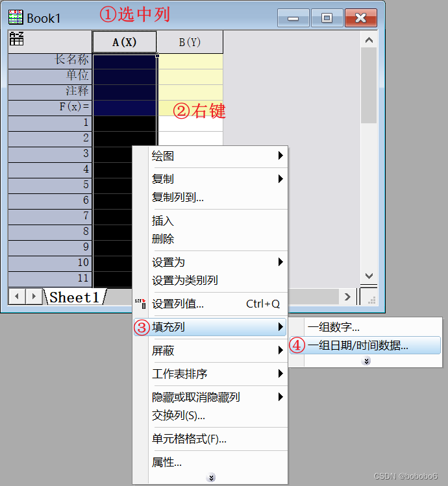Open the 填充列 submenu
The width and height of the screenshot is (448, 486).
coord(210,327)
